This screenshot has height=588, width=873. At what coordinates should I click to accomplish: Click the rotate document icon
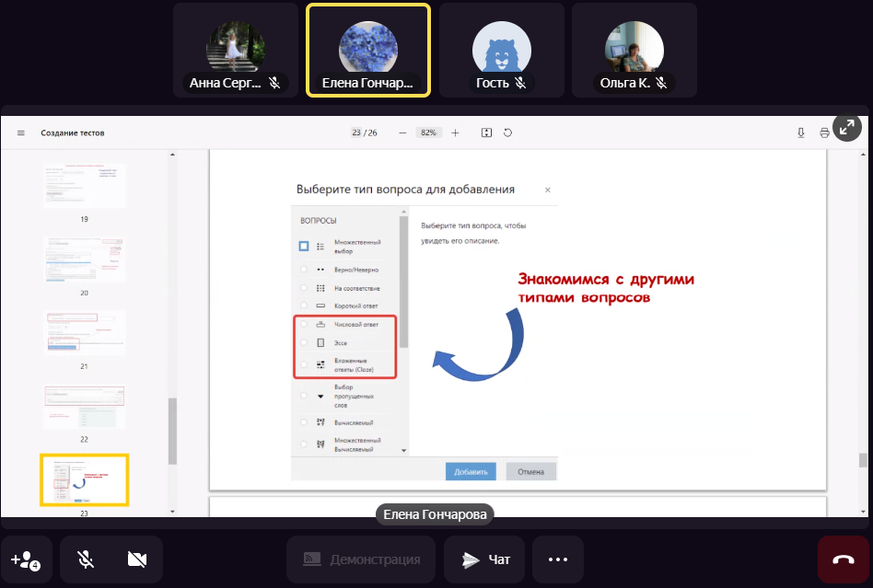click(507, 133)
